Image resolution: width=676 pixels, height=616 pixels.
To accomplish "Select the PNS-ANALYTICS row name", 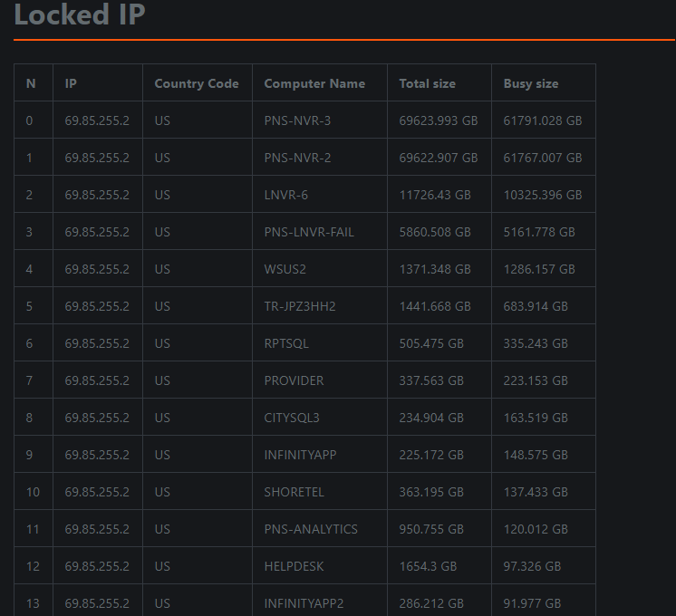I will click(x=311, y=529).
